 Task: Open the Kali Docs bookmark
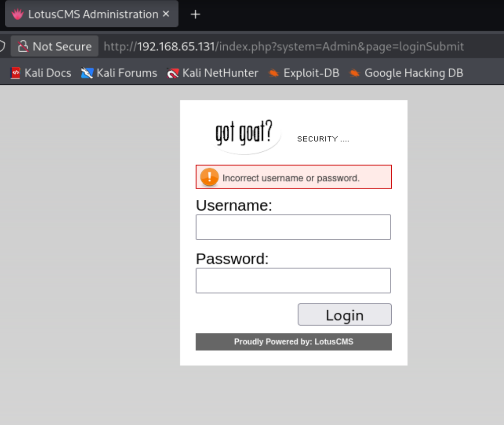click(41, 73)
